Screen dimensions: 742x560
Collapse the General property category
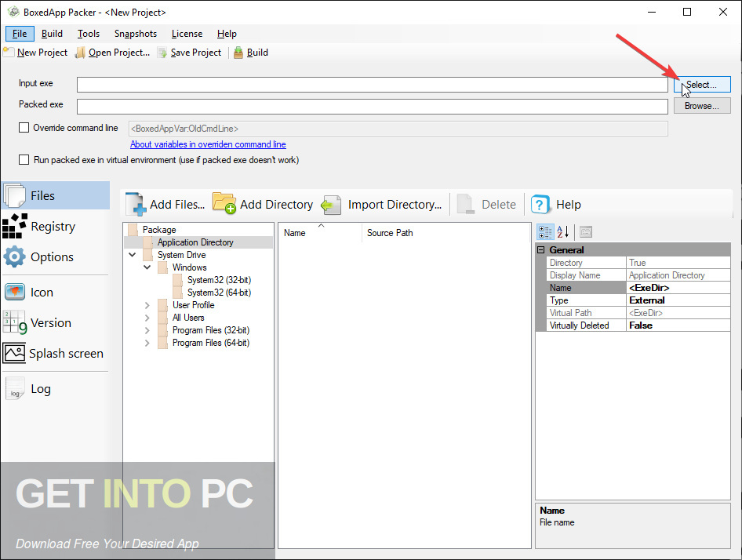(541, 250)
